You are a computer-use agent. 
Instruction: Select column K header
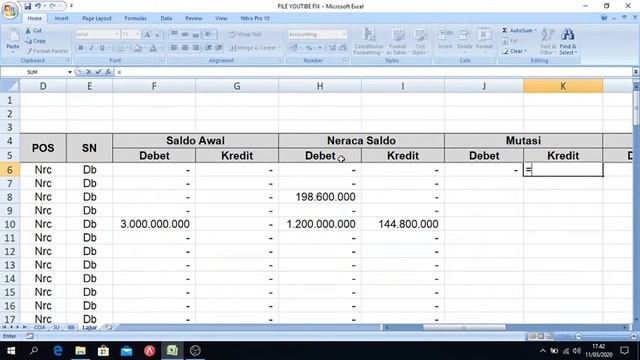click(563, 86)
